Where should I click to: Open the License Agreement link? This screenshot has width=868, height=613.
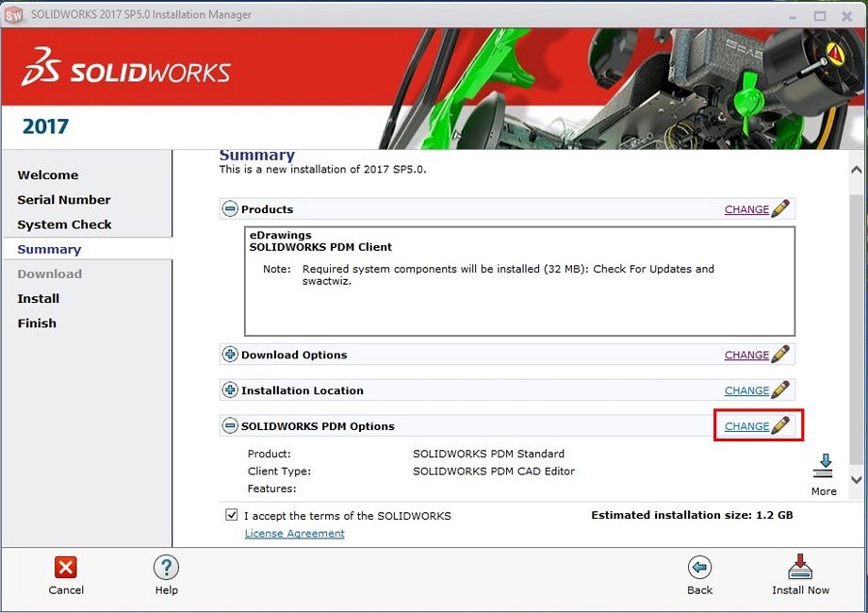pos(294,534)
